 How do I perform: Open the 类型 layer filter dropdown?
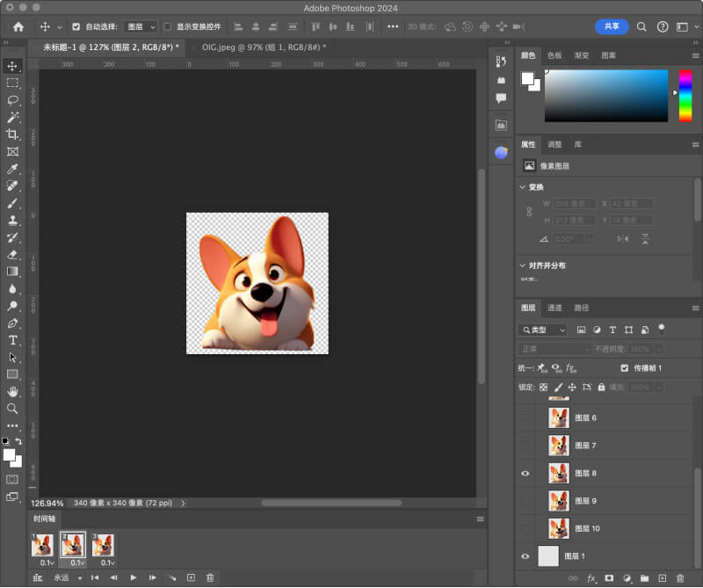coord(544,330)
